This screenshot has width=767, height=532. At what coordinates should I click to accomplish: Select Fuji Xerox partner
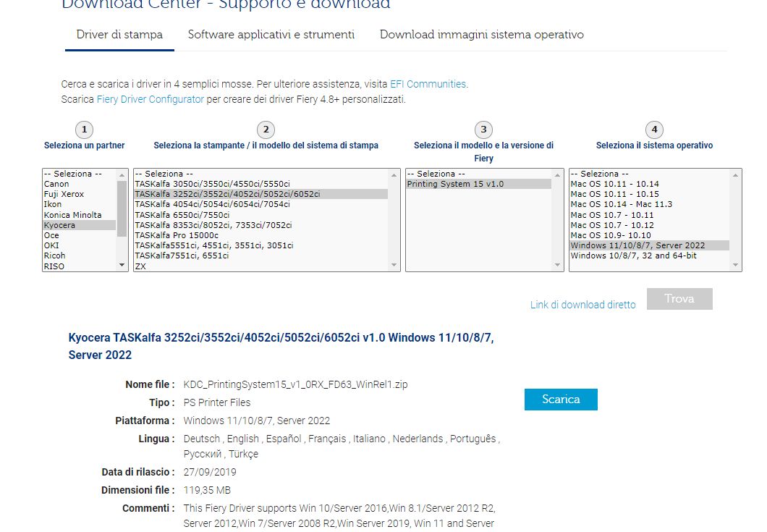point(80,194)
